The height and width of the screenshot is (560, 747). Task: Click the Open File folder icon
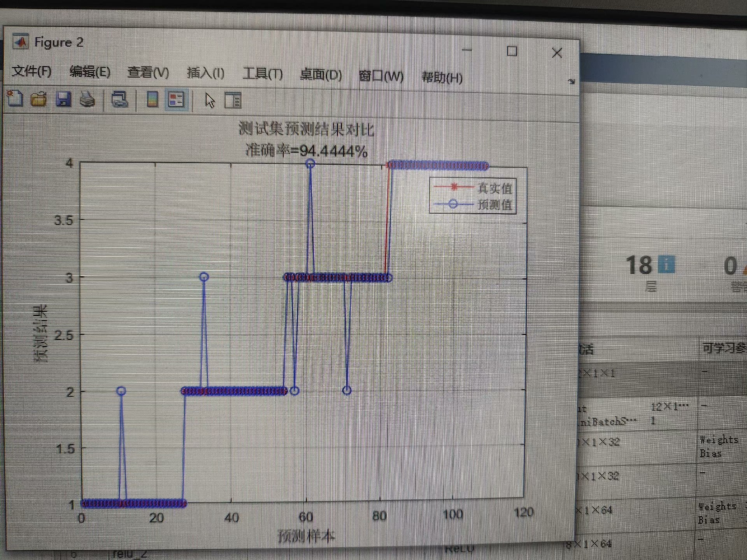(x=39, y=99)
